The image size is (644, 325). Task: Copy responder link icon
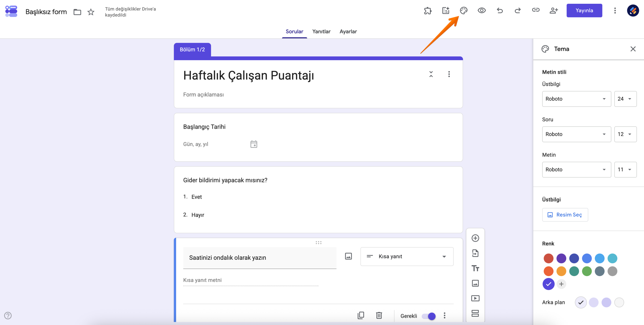pos(536,10)
